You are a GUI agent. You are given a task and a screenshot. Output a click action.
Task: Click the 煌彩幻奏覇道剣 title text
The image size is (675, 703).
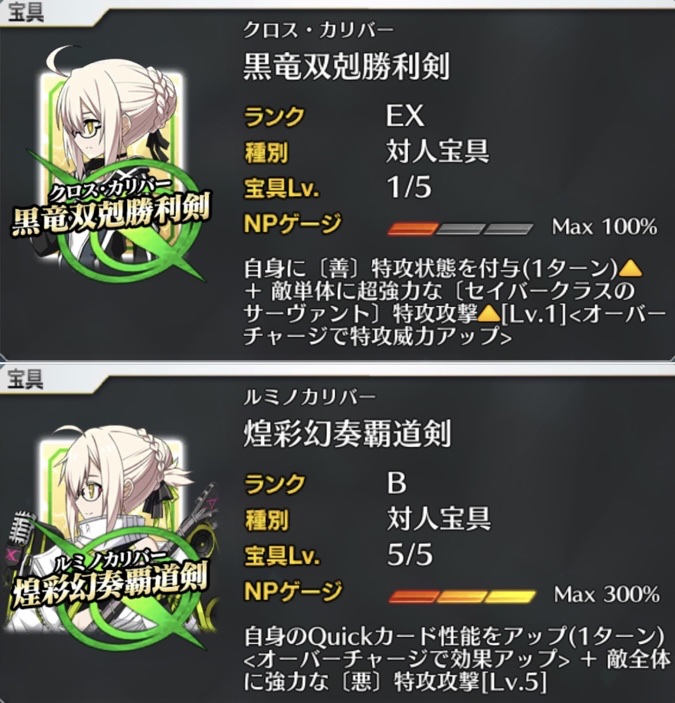(x=346, y=433)
